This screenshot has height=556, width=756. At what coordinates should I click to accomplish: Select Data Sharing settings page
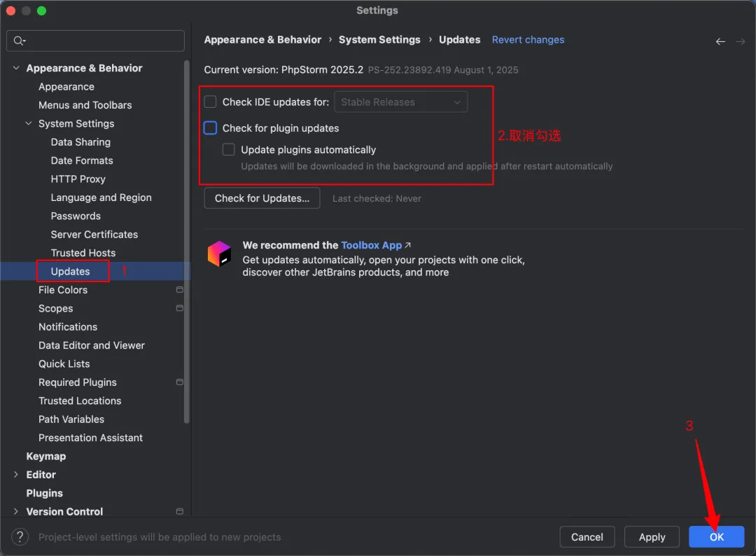coord(80,142)
